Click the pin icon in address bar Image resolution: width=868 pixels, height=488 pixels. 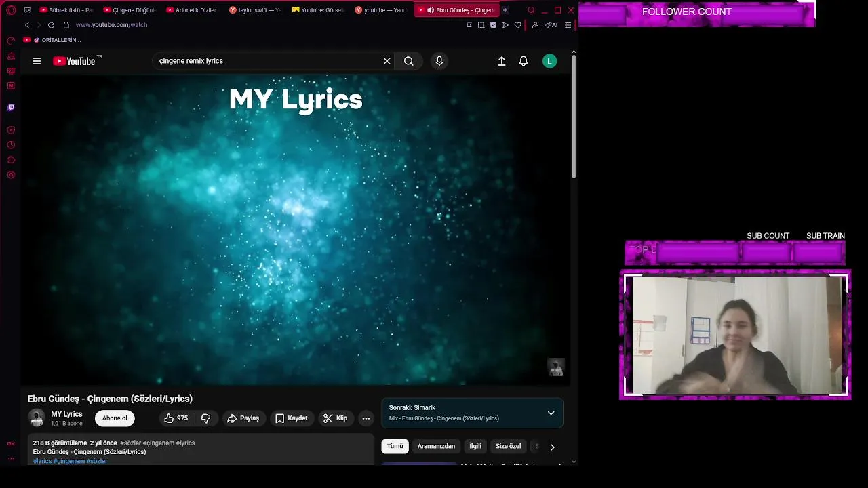[x=469, y=25]
